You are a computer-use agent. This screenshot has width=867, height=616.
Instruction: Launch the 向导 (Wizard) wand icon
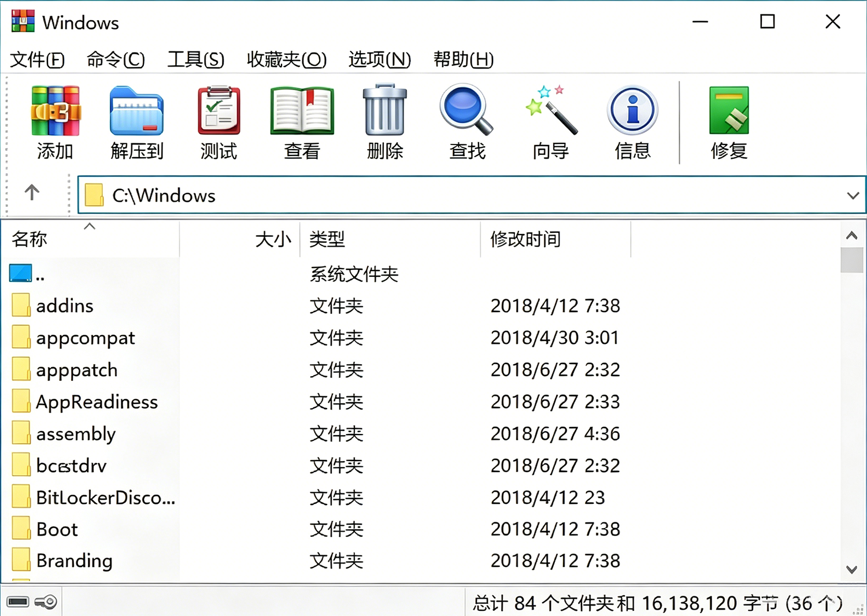(550, 110)
